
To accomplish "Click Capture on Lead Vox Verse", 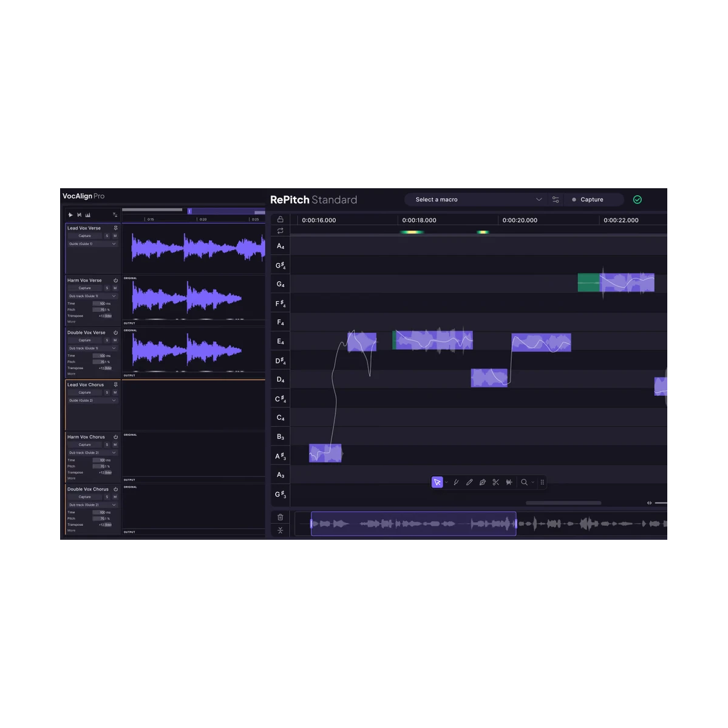I will tap(85, 236).
